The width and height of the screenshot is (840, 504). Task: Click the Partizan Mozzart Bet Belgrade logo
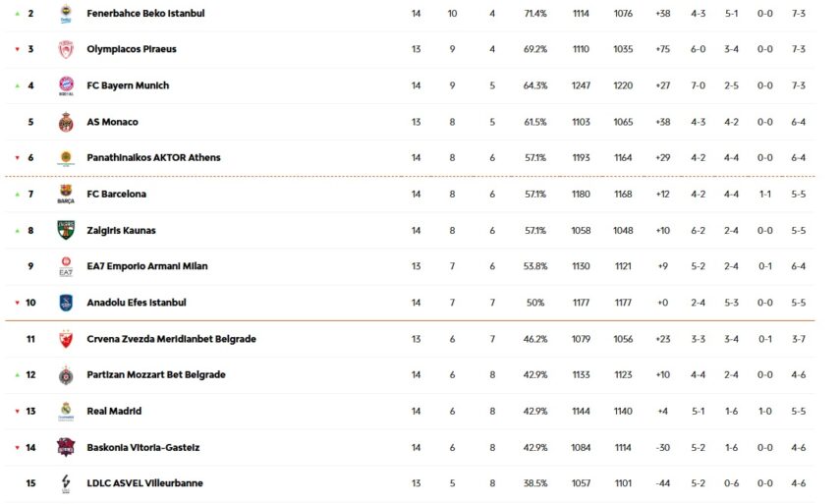[66, 375]
